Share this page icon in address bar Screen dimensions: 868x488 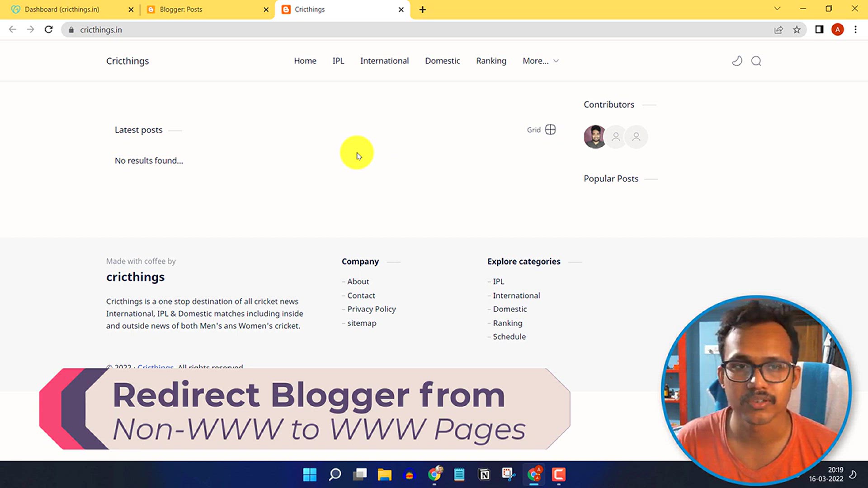coord(778,30)
